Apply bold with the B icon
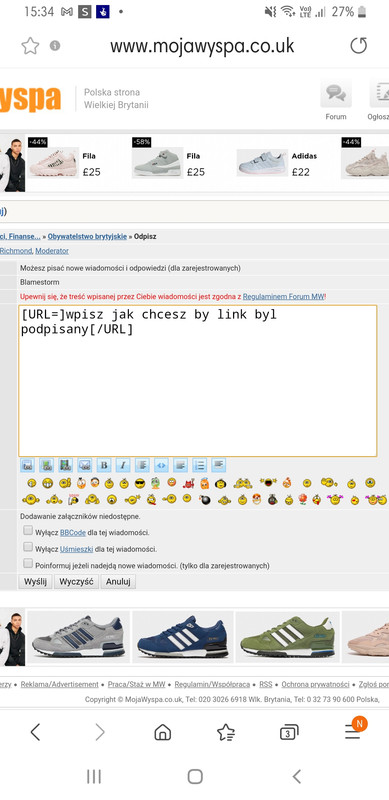Screen dimensions: 389x800 click(x=104, y=465)
